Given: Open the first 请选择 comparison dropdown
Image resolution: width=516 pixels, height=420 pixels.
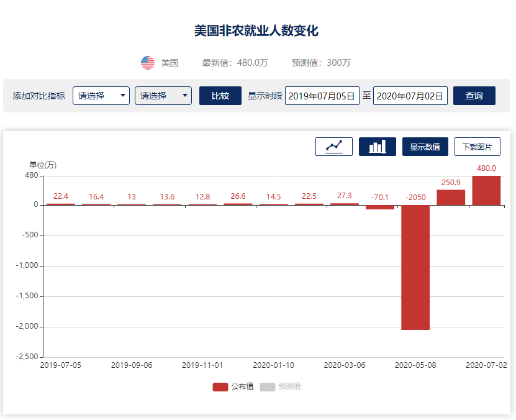Looking at the screenshot, I should (x=101, y=96).
